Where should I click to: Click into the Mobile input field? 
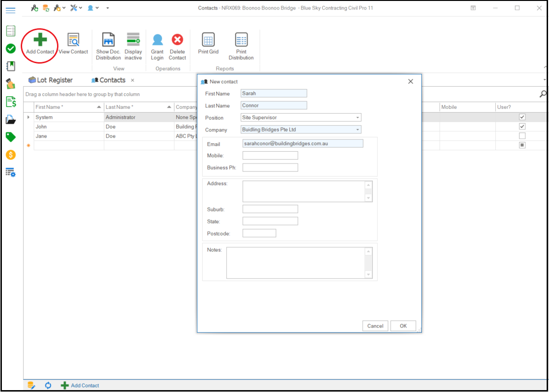tap(270, 155)
